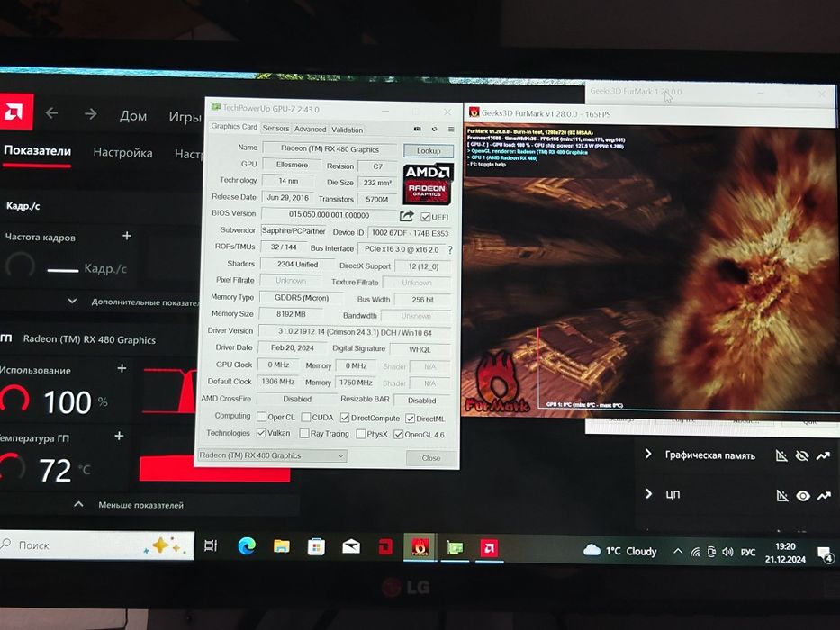The image size is (840, 630).
Task: Open Task View on the taskbar
Action: 211,546
